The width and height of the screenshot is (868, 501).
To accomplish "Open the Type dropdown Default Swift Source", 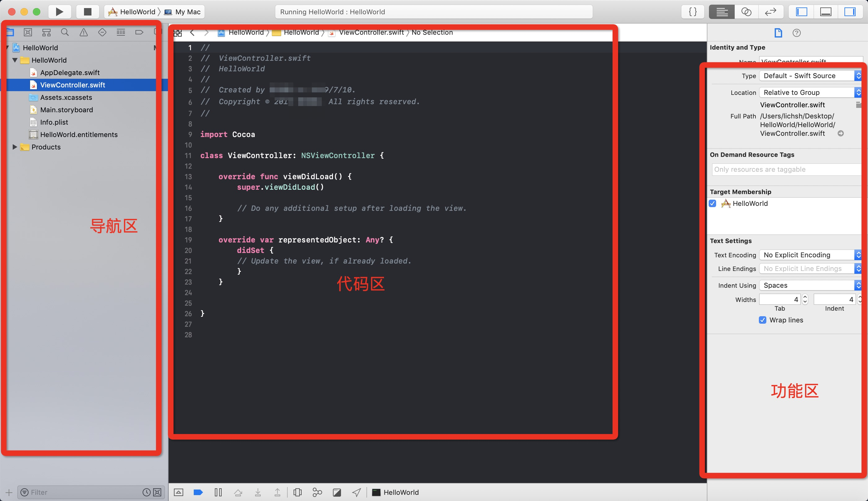I will point(810,76).
